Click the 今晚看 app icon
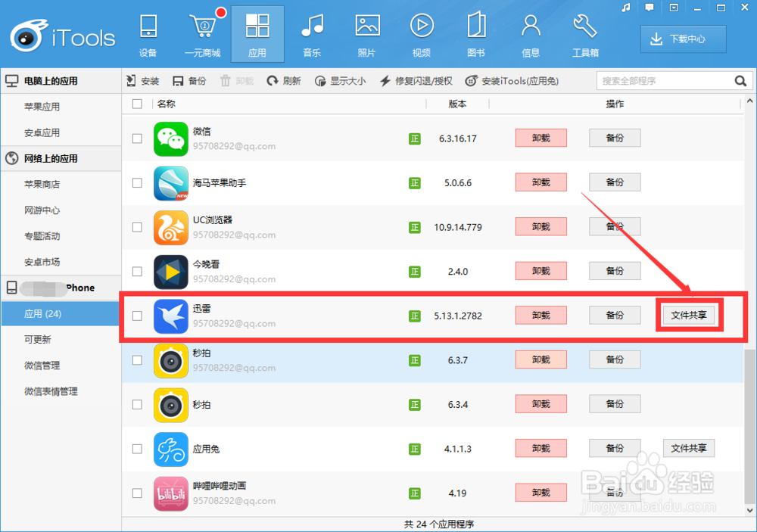 click(x=171, y=272)
